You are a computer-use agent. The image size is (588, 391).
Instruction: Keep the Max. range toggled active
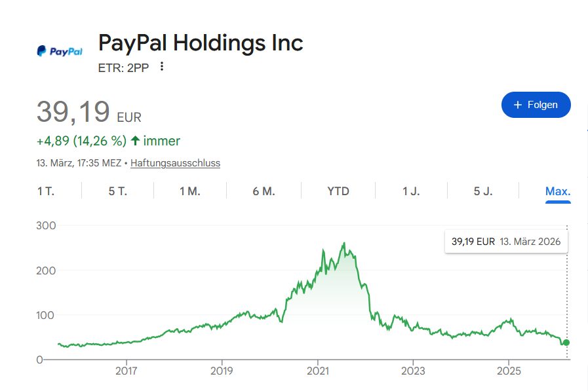(557, 191)
